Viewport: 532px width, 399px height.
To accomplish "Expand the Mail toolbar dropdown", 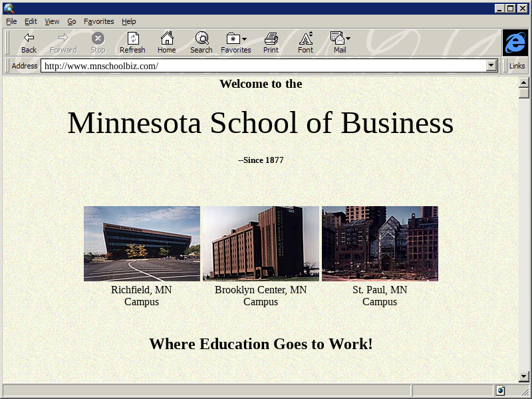I will click(x=348, y=39).
